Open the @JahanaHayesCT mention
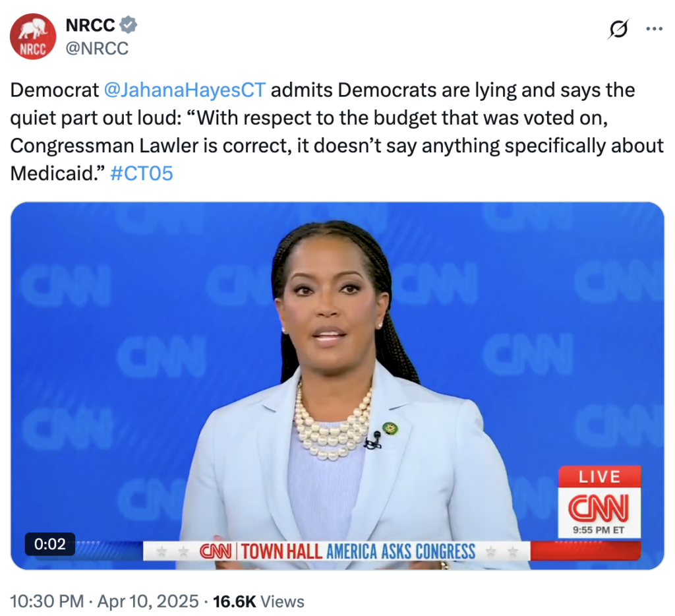This screenshot has height=616, width=675. point(185,90)
